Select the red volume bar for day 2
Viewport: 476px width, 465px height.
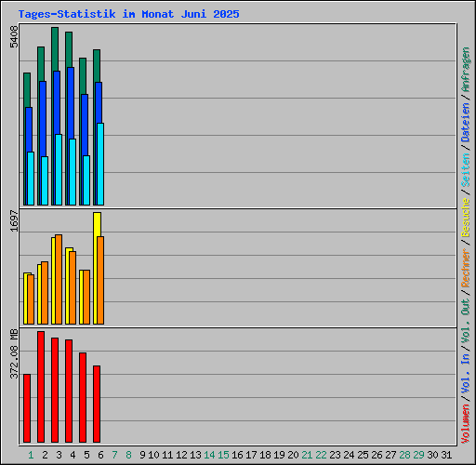[41, 387]
